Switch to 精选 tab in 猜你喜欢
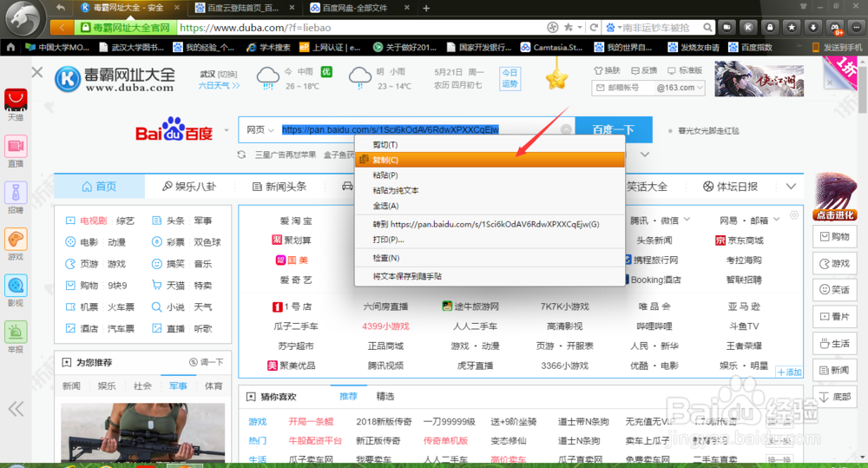Viewport: 868px width, 468px height. (385, 397)
